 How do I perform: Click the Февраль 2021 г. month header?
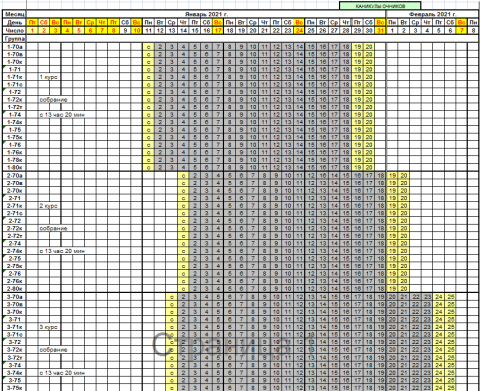point(432,14)
